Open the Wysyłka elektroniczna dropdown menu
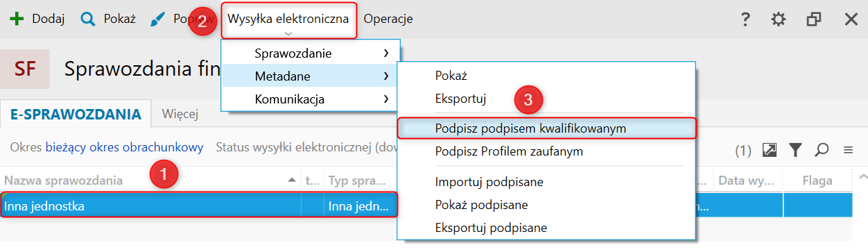 click(x=288, y=19)
